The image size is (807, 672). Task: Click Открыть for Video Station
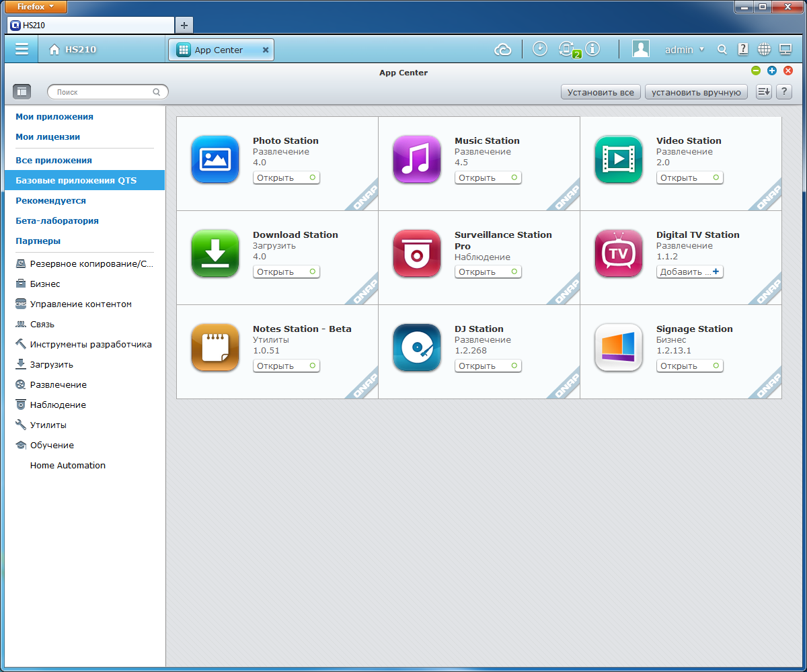coord(690,177)
